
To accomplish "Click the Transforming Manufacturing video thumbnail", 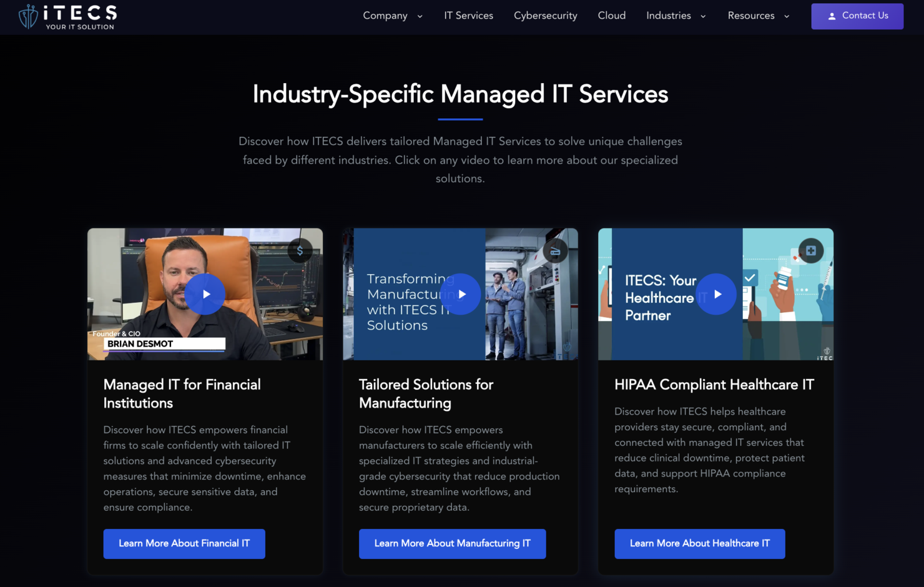I will click(x=461, y=294).
